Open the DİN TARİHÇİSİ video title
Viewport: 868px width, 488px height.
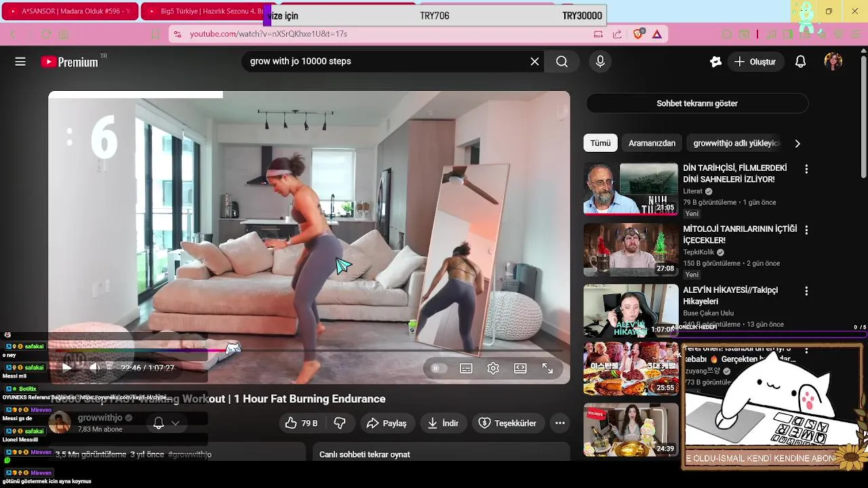click(734, 174)
